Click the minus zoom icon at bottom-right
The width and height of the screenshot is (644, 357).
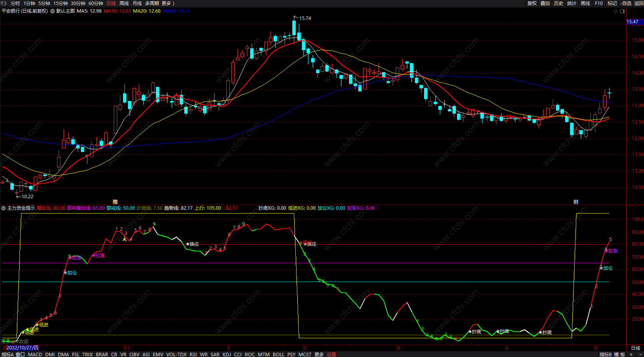click(640, 354)
